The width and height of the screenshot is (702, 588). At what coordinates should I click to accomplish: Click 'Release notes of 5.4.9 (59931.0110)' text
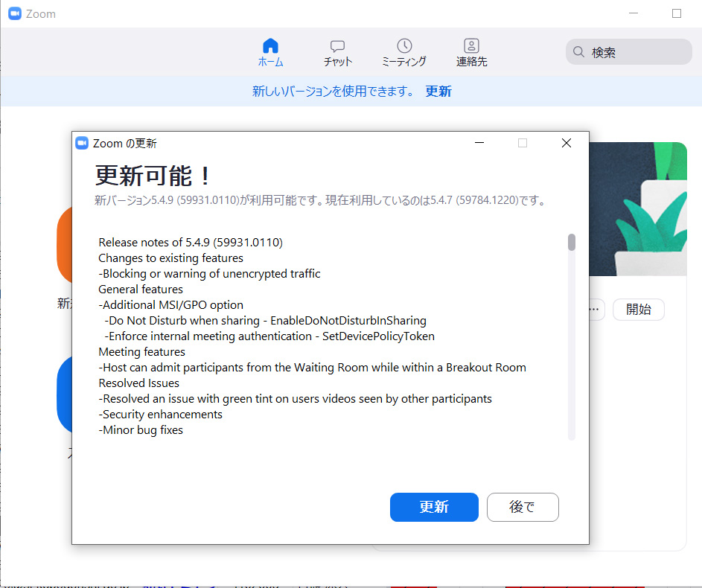click(x=191, y=243)
